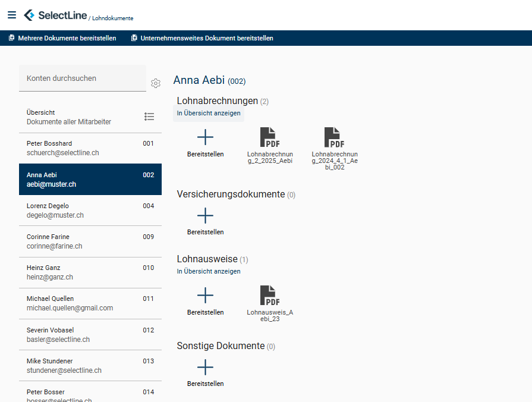This screenshot has height=402, width=532.
Task: Click email heinz@ganz.ch
Action: pos(50,277)
